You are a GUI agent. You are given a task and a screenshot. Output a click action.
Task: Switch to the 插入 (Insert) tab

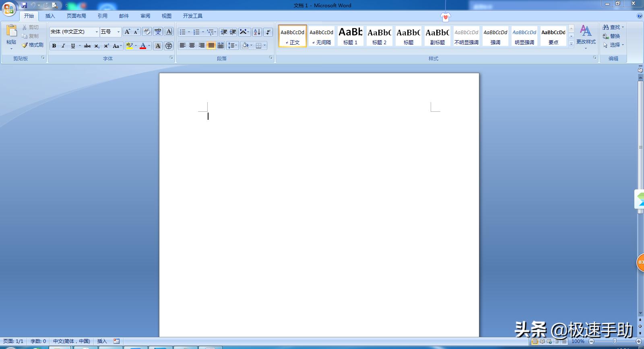click(50, 16)
